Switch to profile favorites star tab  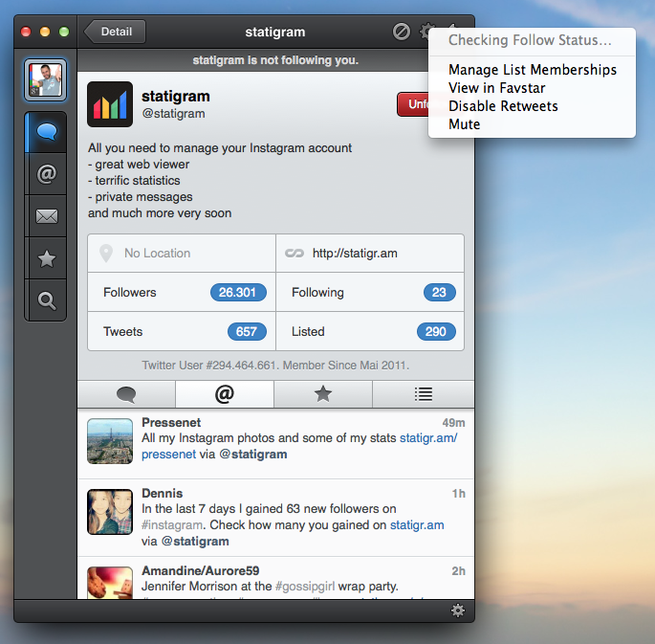(x=323, y=394)
